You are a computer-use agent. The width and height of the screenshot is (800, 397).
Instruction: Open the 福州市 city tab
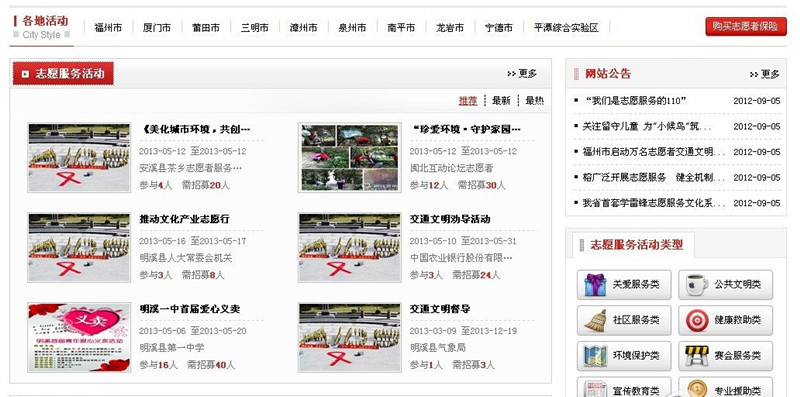[x=108, y=28]
